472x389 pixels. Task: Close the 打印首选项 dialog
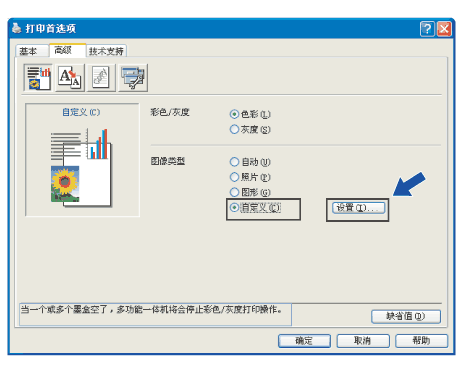pyautogui.click(x=444, y=29)
